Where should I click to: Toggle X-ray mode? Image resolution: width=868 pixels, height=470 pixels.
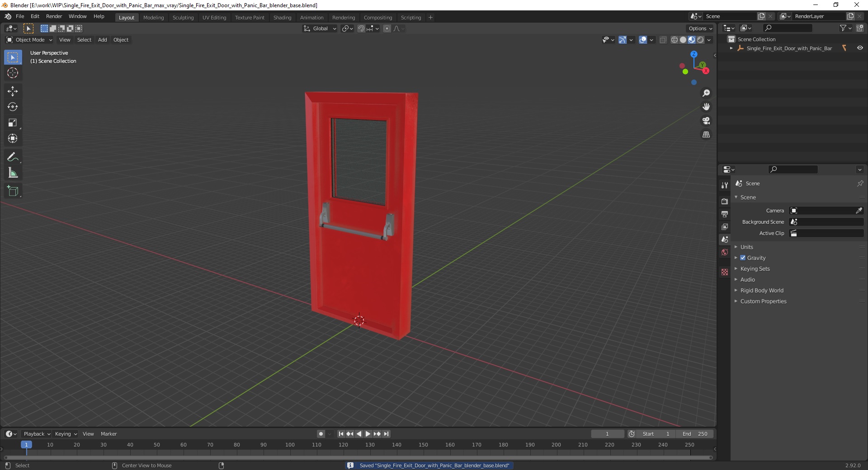pos(663,40)
